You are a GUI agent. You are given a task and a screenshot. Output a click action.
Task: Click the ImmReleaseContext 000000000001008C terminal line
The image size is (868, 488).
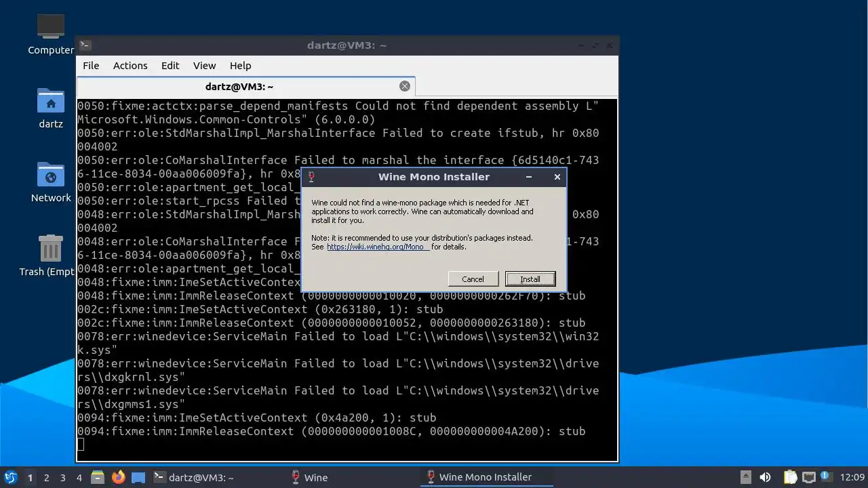click(x=331, y=431)
